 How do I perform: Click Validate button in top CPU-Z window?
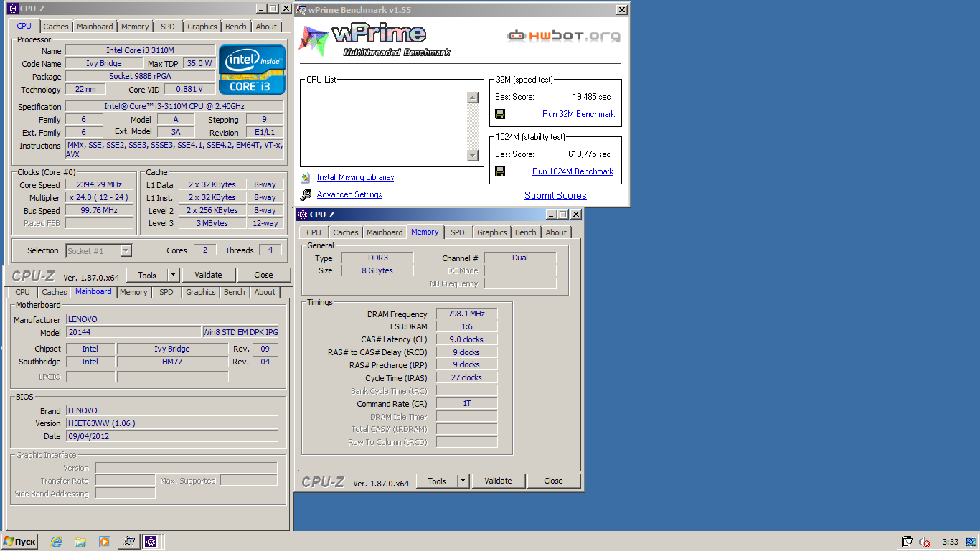(208, 275)
